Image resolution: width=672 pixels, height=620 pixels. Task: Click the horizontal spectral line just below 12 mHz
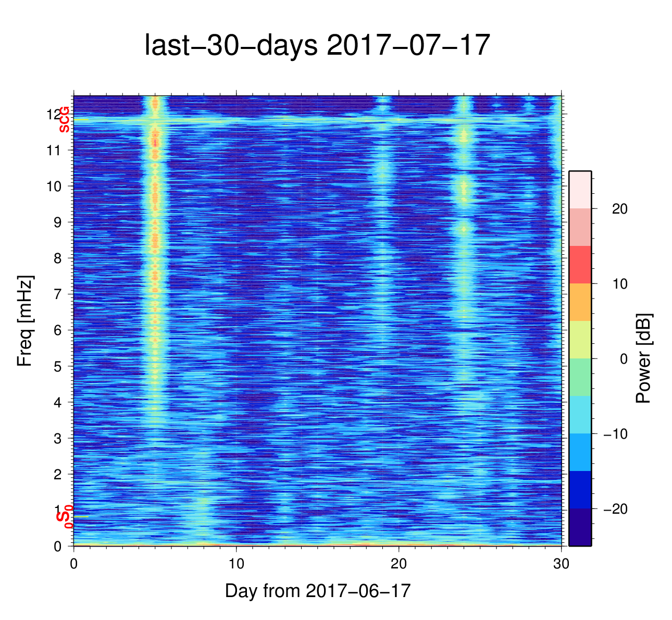[x=313, y=120]
